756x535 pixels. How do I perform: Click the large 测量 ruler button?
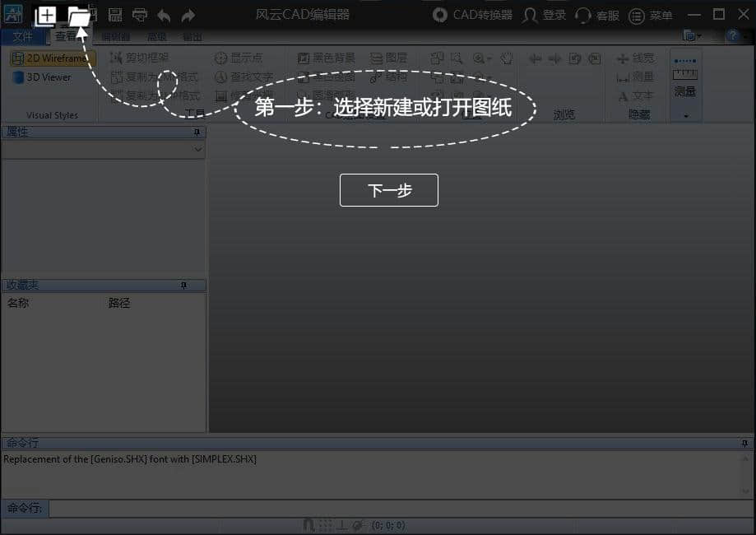point(685,77)
